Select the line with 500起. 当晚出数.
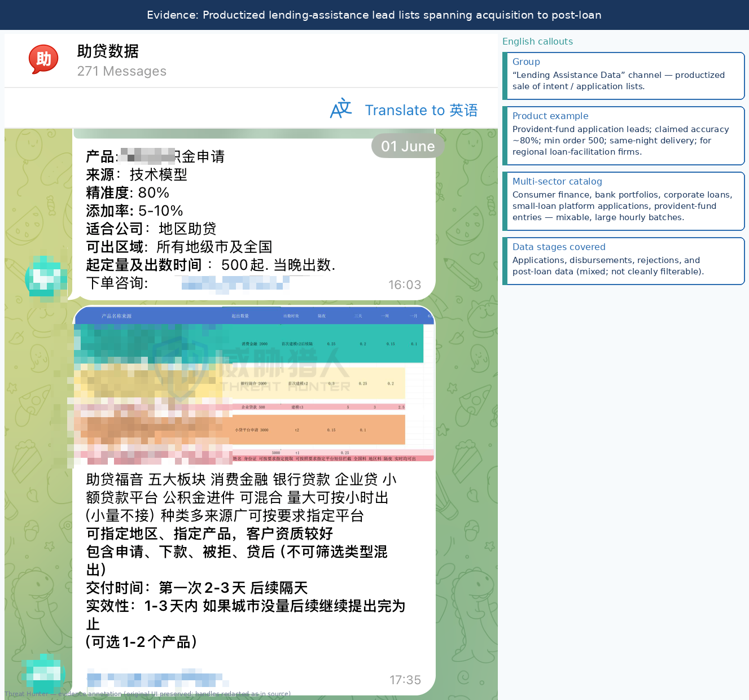The height and width of the screenshot is (700, 749). click(x=211, y=265)
